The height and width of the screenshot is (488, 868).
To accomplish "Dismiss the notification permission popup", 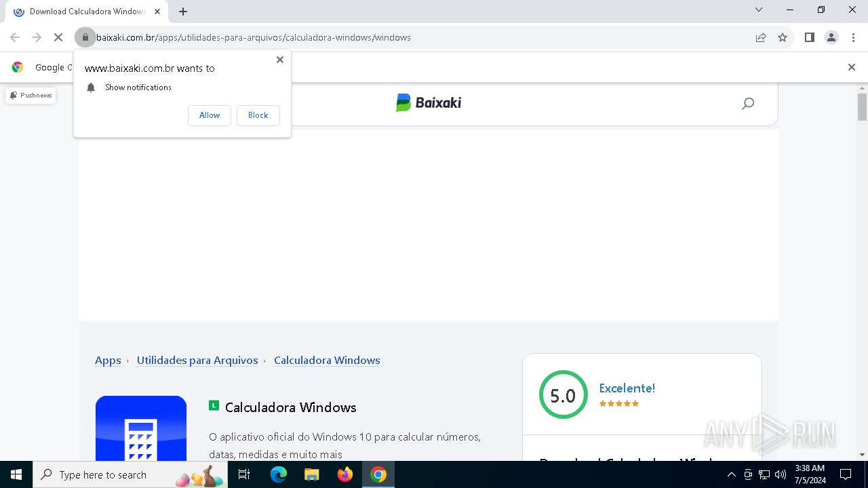I will pyautogui.click(x=280, y=60).
